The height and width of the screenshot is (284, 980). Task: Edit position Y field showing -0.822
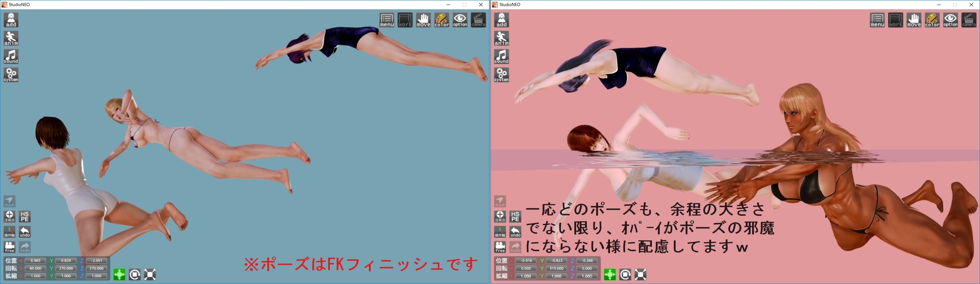556,260
